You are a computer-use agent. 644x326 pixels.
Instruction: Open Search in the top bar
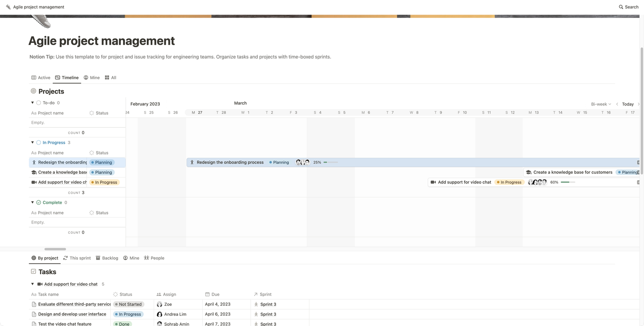(x=629, y=7)
